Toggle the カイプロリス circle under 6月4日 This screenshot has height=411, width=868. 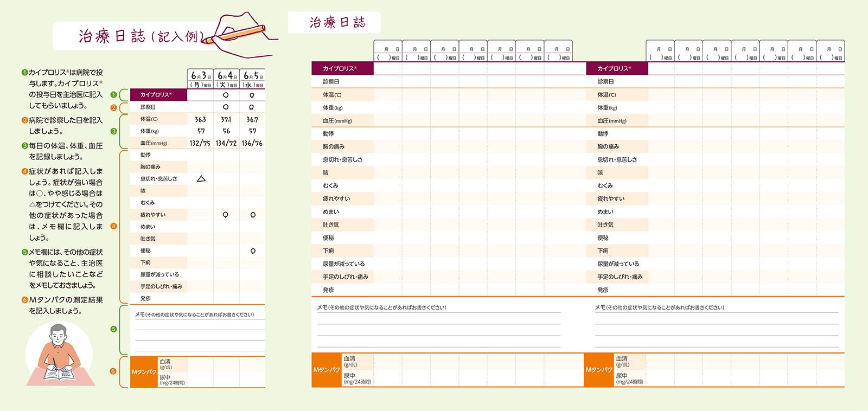click(x=226, y=95)
